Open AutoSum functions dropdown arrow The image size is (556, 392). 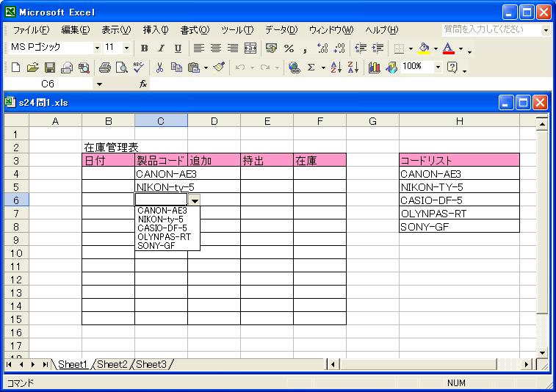(x=323, y=68)
